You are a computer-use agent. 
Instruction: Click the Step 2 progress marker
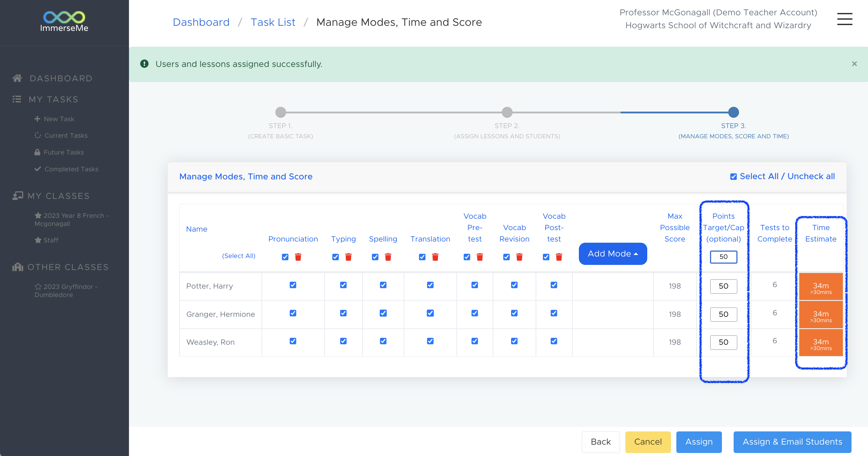(507, 112)
